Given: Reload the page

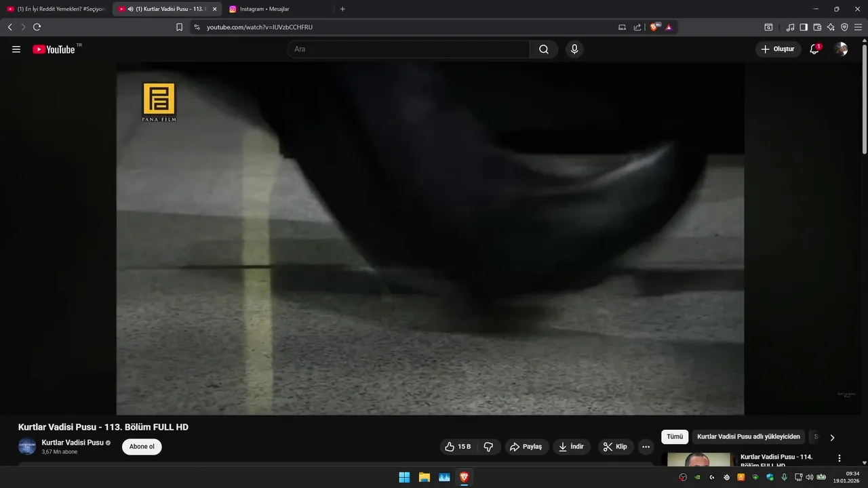Looking at the screenshot, I should pos(37,27).
